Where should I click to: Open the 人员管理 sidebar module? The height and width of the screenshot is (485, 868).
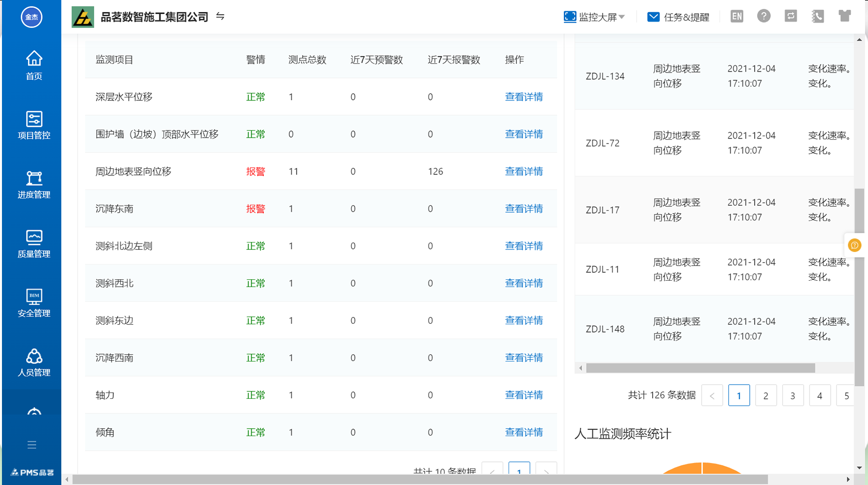coord(33,363)
